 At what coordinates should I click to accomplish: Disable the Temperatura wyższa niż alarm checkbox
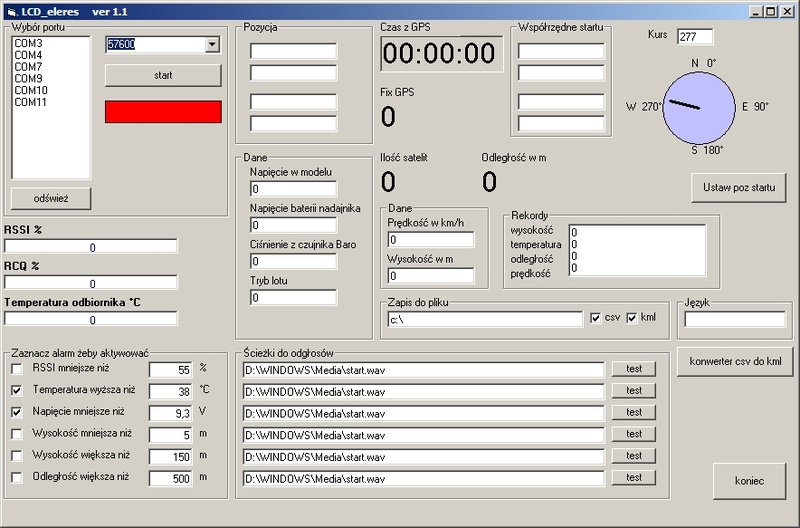(x=17, y=390)
